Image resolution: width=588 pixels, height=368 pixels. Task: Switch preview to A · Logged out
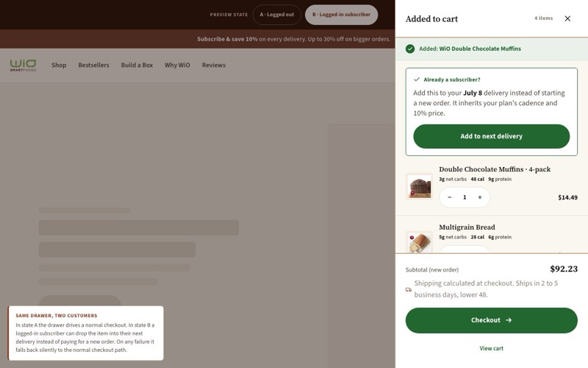pyautogui.click(x=277, y=15)
